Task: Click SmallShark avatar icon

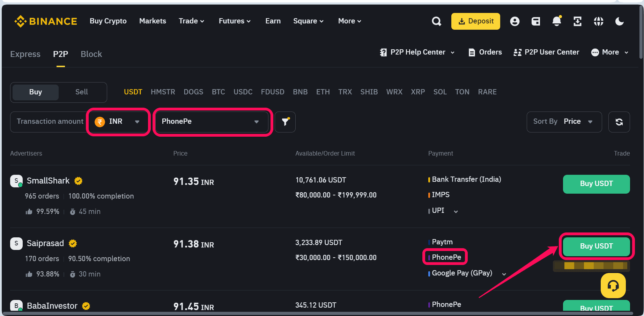Action: (x=16, y=181)
